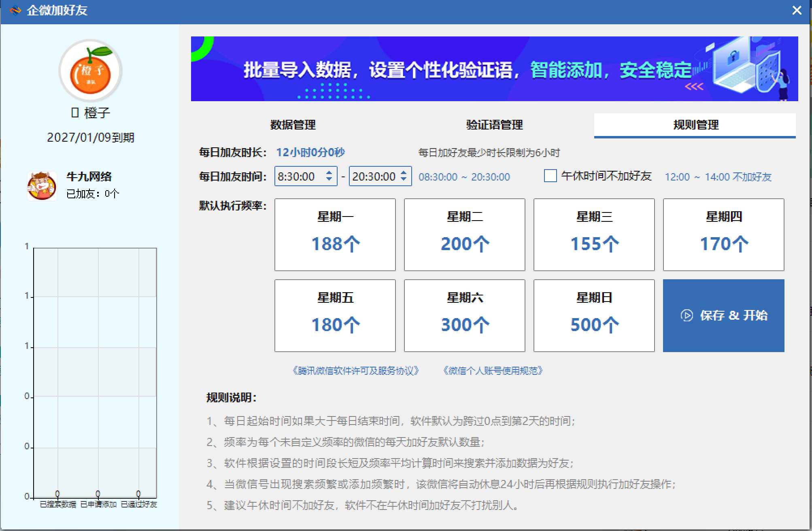The width and height of the screenshot is (812, 531).
Task: Click the play icon on save button
Action: click(x=687, y=315)
